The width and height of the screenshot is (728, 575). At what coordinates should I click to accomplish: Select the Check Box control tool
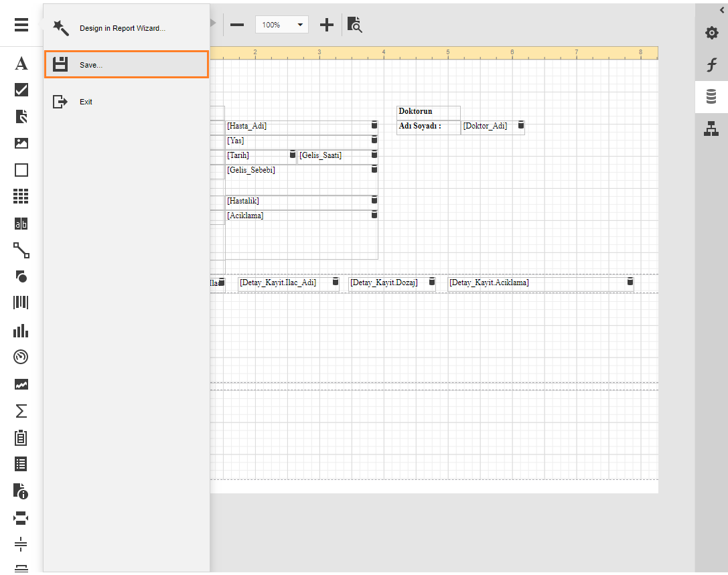tap(21, 90)
